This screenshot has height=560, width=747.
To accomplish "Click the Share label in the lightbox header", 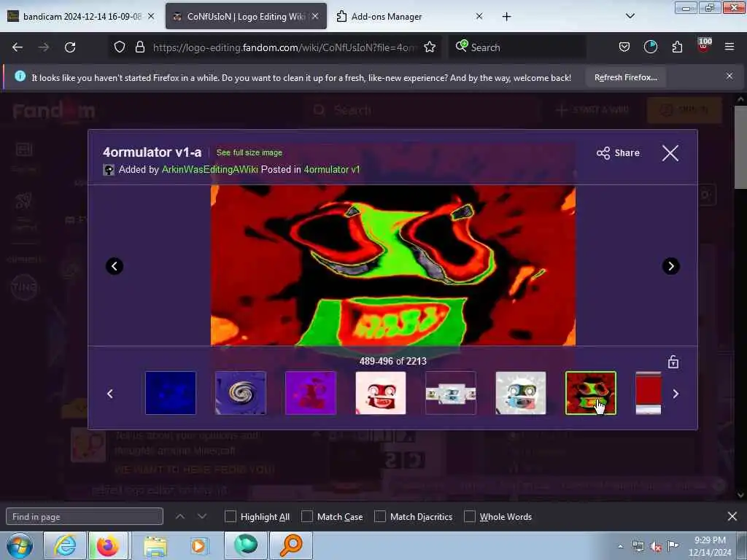I will [627, 153].
